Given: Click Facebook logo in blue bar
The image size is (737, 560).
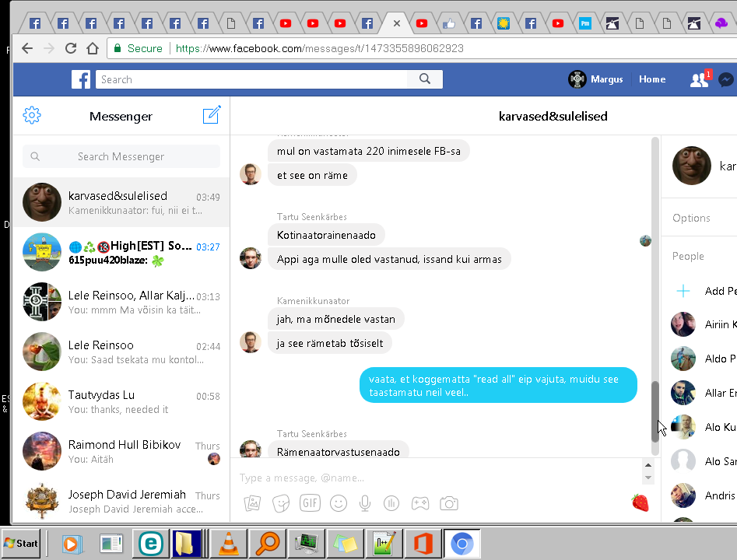Looking at the screenshot, I should pos(81,79).
